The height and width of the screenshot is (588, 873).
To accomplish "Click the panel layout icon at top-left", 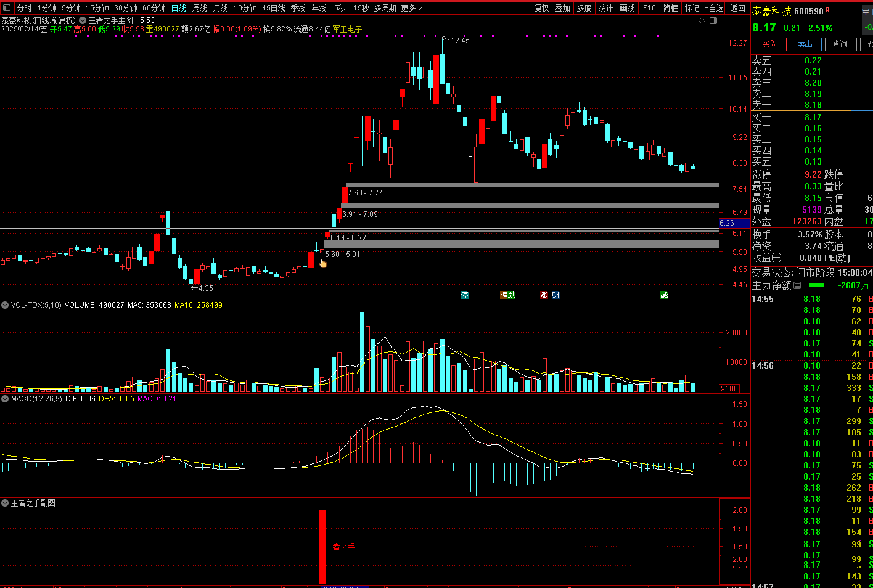I will pyautogui.click(x=7, y=8).
